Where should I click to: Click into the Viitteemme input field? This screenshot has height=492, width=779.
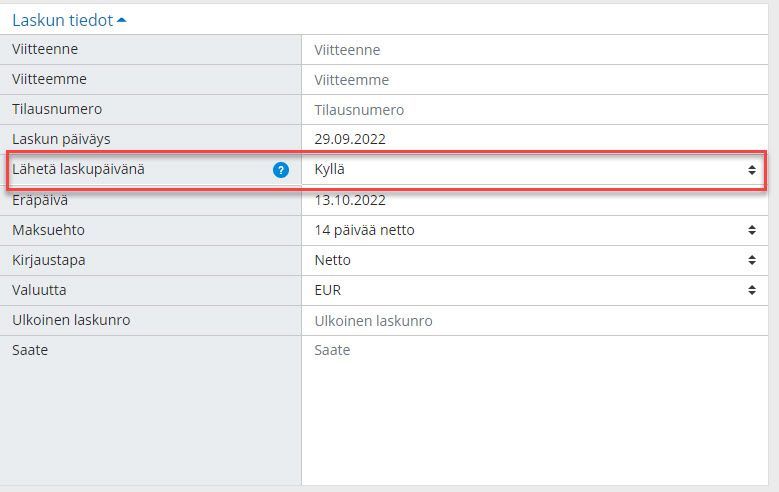534,80
